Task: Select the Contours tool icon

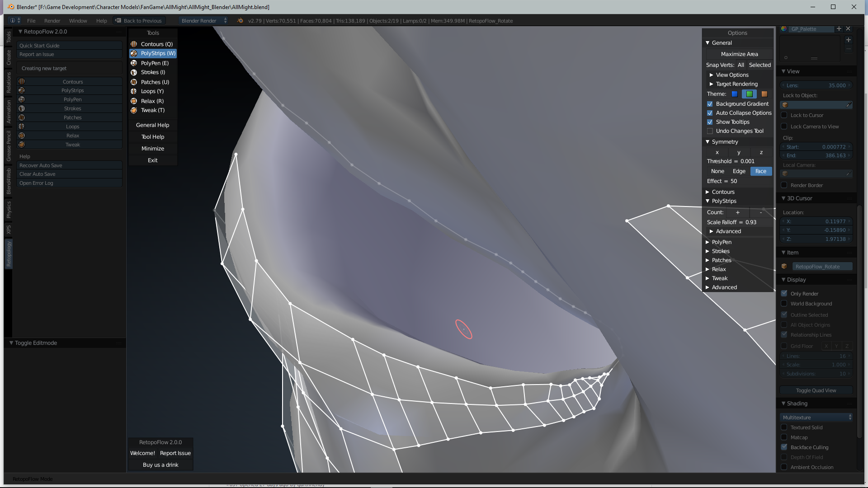Action: click(x=134, y=44)
